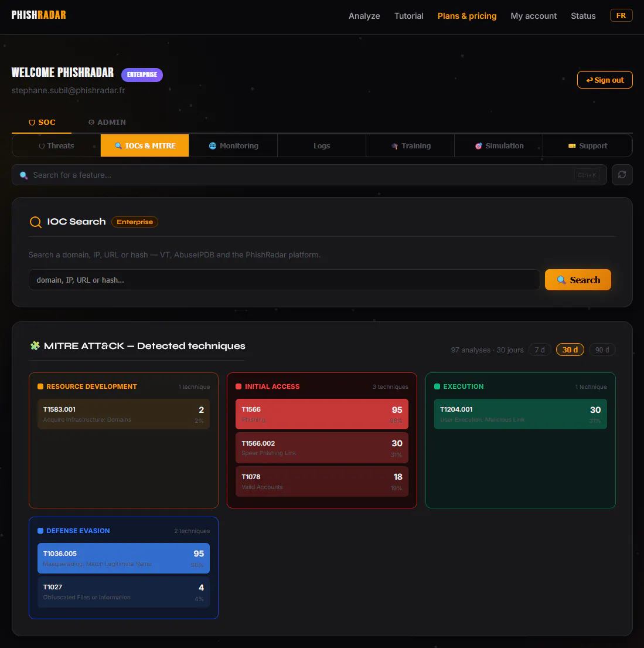Click the green square by Execution

click(x=437, y=386)
